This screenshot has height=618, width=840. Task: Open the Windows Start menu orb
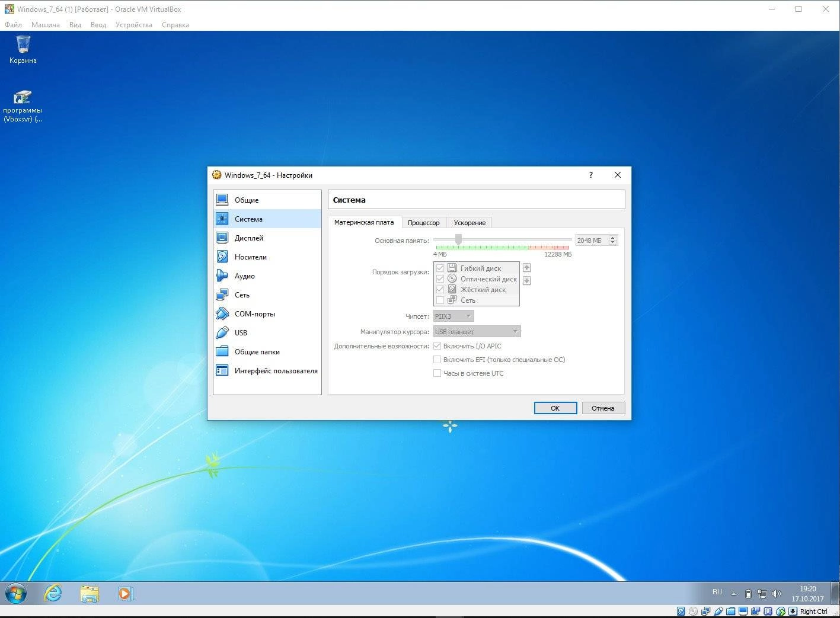coord(16,593)
